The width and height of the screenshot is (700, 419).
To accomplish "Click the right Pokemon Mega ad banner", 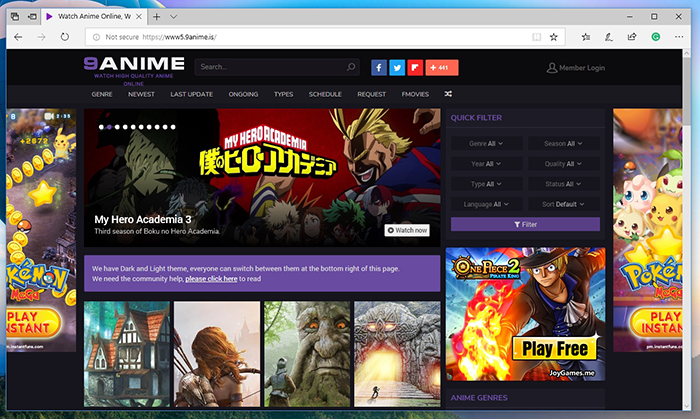I will (647, 230).
